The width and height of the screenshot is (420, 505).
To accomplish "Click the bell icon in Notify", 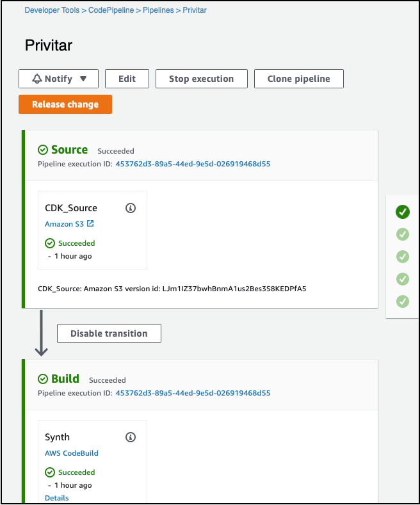I will pyautogui.click(x=37, y=79).
